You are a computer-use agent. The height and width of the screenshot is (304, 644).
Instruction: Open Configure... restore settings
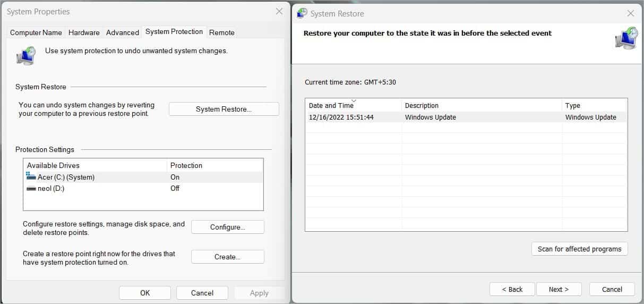tap(227, 227)
